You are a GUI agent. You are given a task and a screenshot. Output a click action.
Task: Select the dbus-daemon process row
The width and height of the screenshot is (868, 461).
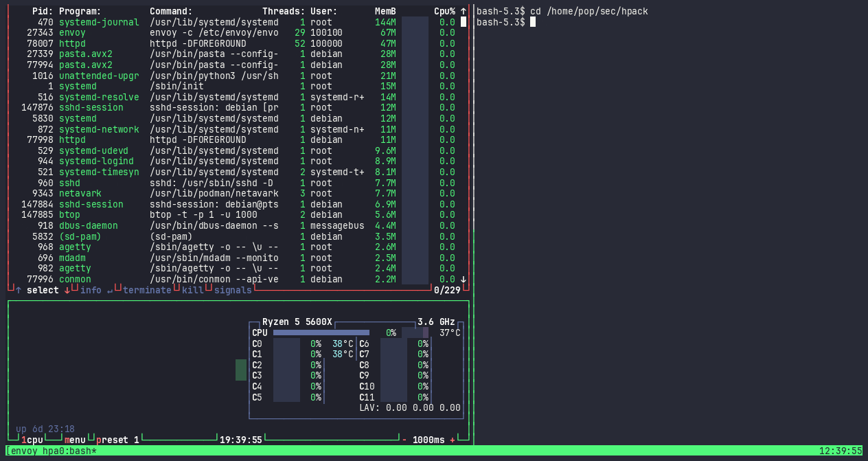(x=235, y=225)
